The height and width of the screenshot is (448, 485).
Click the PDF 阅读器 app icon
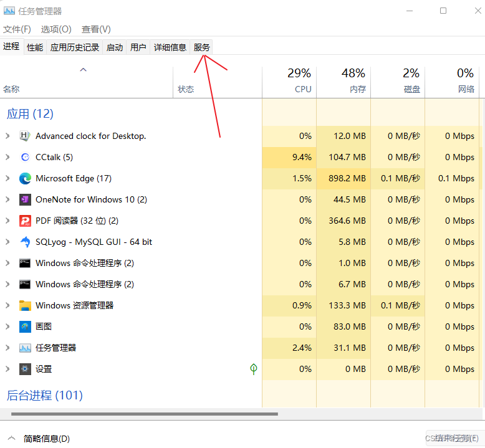coord(25,221)
